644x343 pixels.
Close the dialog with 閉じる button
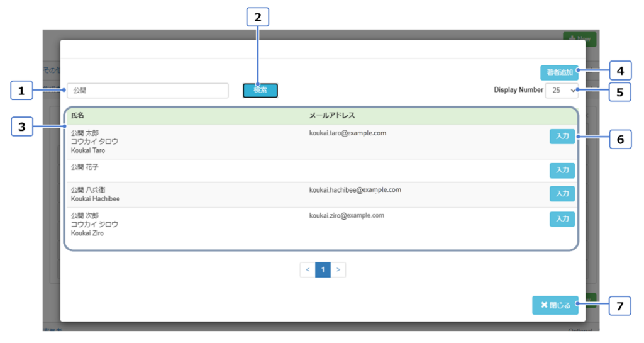(x=555, y=305)
